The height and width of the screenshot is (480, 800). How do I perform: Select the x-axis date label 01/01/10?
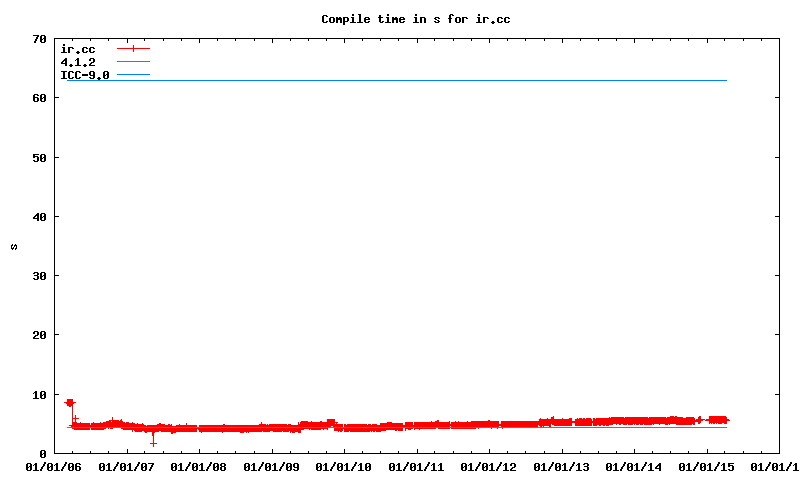click(x=344, y=466)
